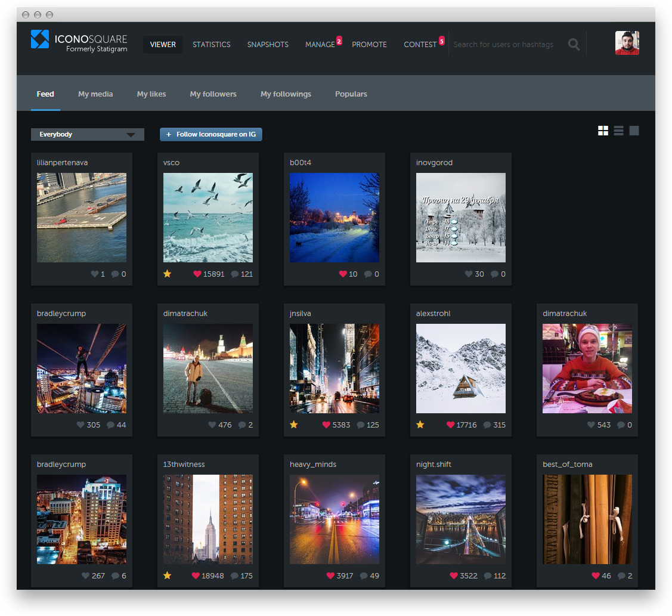Open the Everybody filter dropdown
This screenshot has height=616, width=672.
88,134
